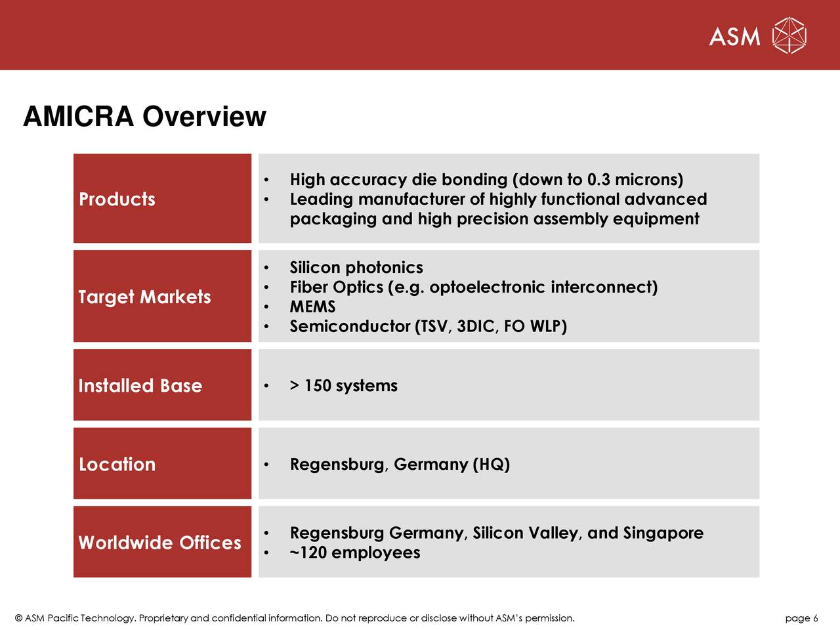Click the red header banner
The height and width of the screenshot is (630, 840).
coord(328,34)
